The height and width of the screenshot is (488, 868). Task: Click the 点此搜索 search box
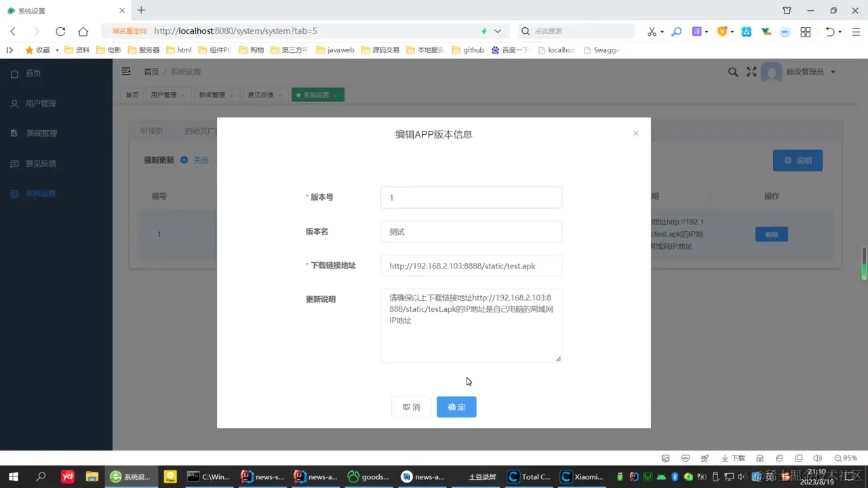coord(576,31)
